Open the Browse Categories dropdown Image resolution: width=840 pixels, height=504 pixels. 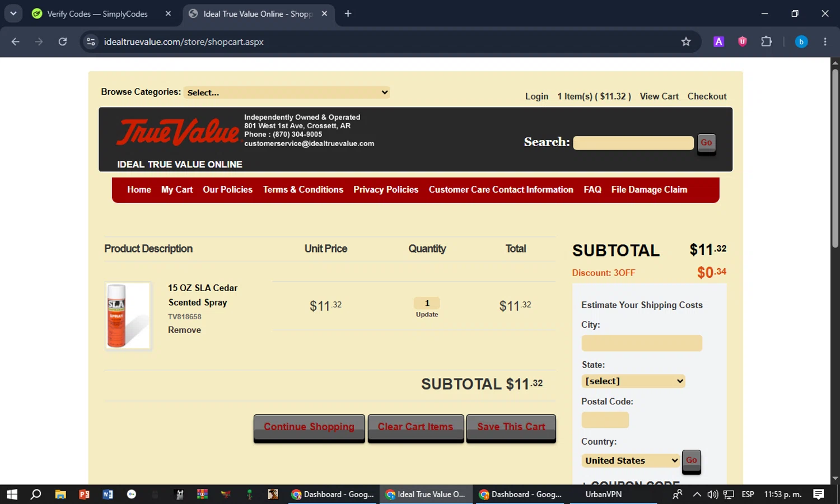287,92
